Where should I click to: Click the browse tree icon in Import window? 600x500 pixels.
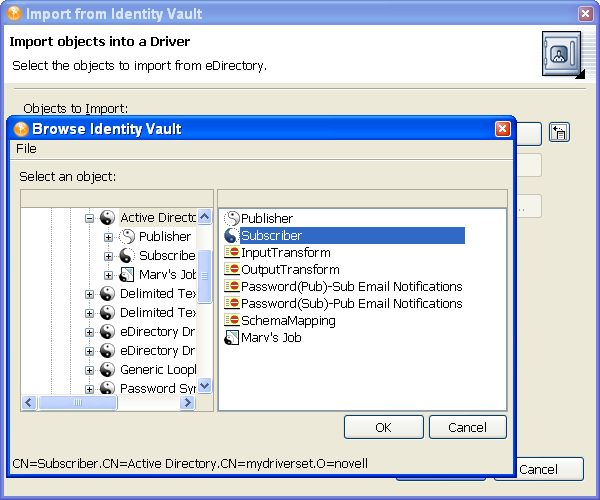click(559, 132)
